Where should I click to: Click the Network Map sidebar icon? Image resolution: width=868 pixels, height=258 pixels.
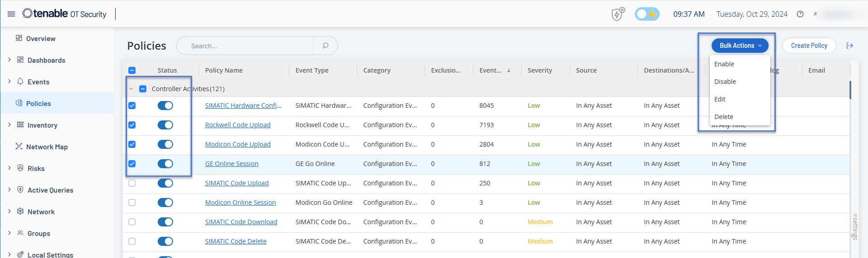tap(19, 147)
